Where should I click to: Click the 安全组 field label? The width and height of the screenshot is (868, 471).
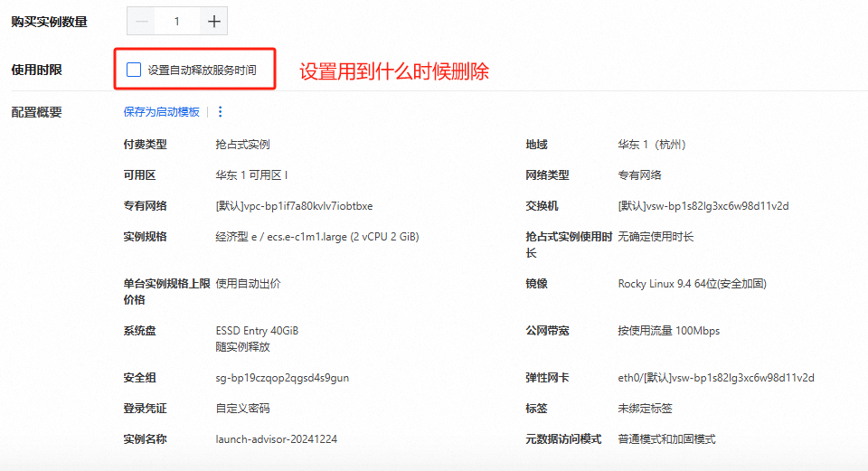tap(139, 378)
